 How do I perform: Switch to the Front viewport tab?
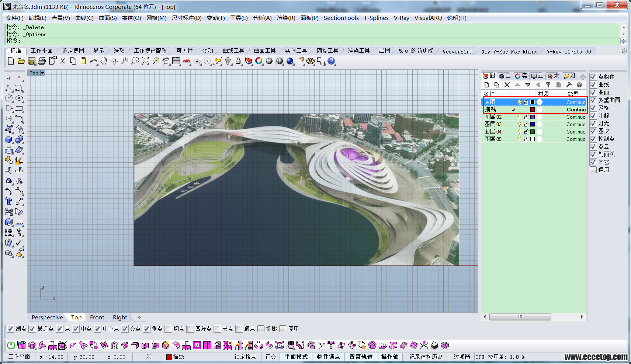(97, 317)
